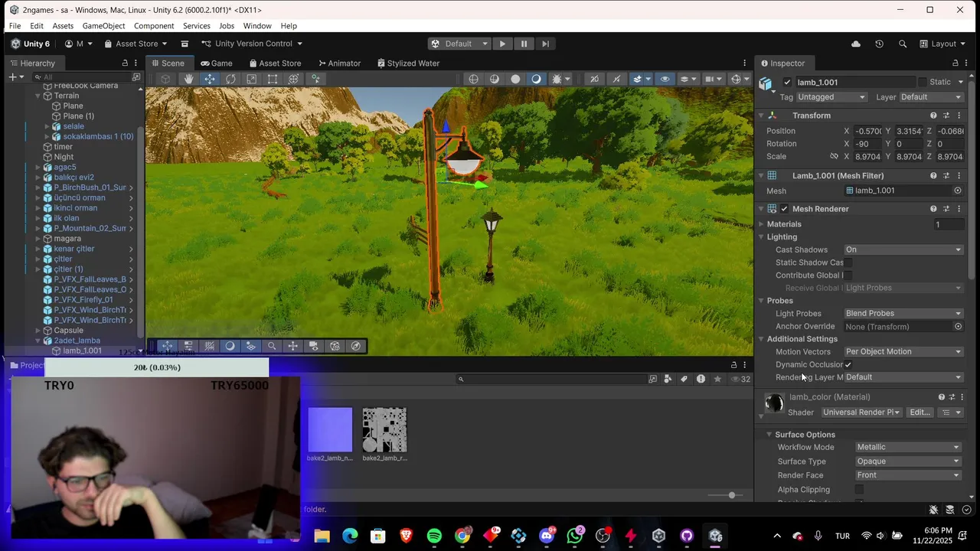Screen dimensions: 980x551
Task: Select the Scale tool
Action: click(251, 79)
